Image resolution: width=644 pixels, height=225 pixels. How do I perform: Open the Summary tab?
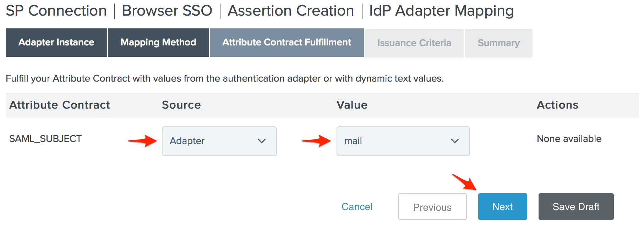[x=498, y=43]
